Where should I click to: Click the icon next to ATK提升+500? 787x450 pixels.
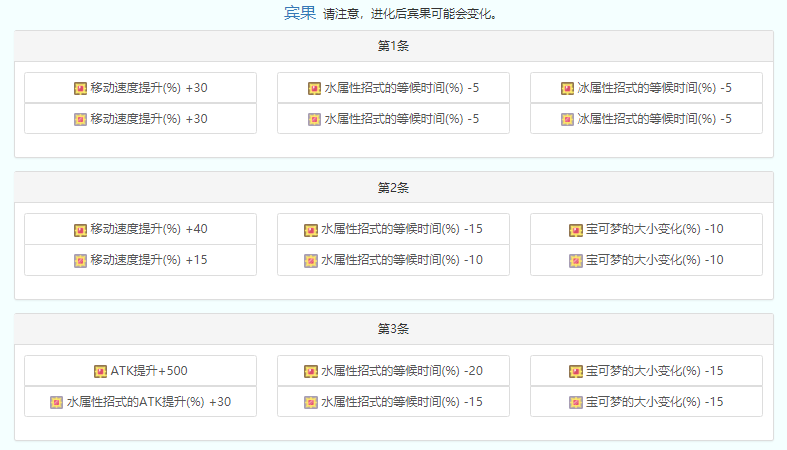(x=100, y=372)
